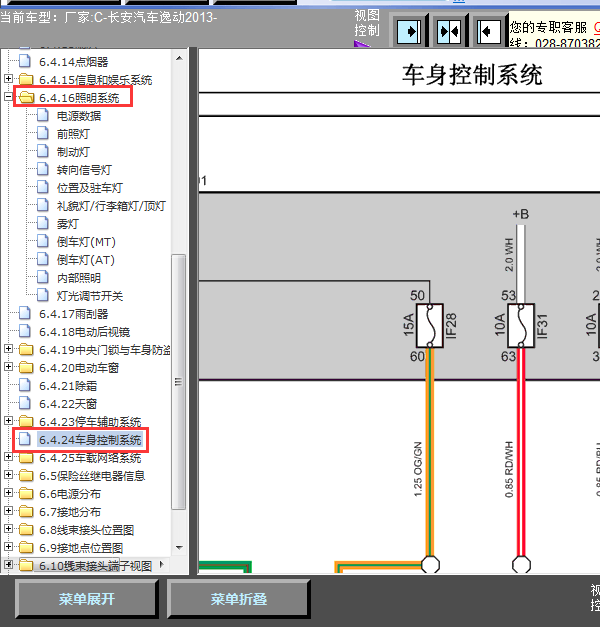This screenshot has width=600, height=629.
Task: Open the 灯光调节开关 diagram
Action: pyautogui.click(x=89, y=296)
